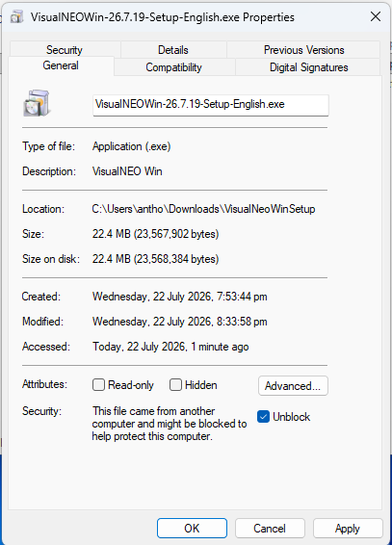This screenshot has height=545, width=392.
Task: Open the Previous Versions tab
Action: pos(303,50)
